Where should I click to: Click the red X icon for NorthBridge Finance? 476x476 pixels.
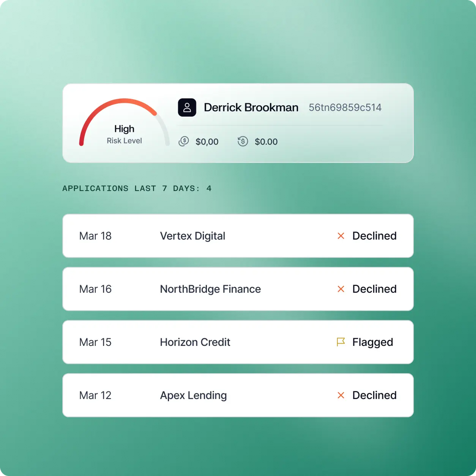341,289
